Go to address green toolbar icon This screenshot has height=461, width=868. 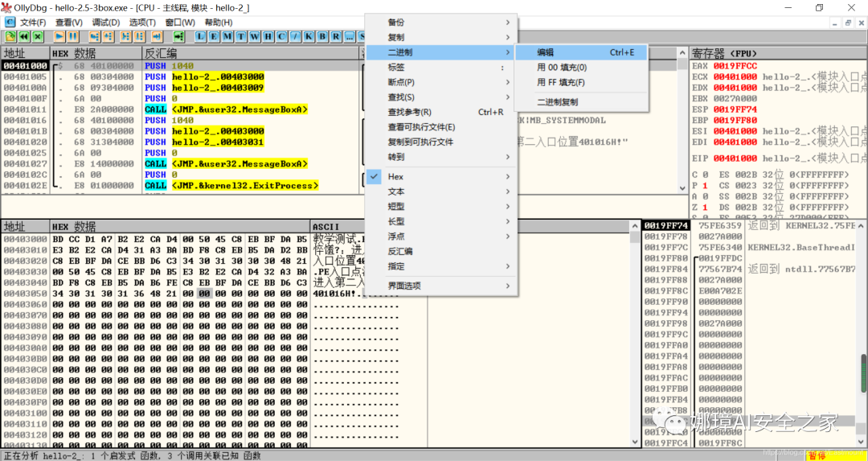tap(178, 36)
